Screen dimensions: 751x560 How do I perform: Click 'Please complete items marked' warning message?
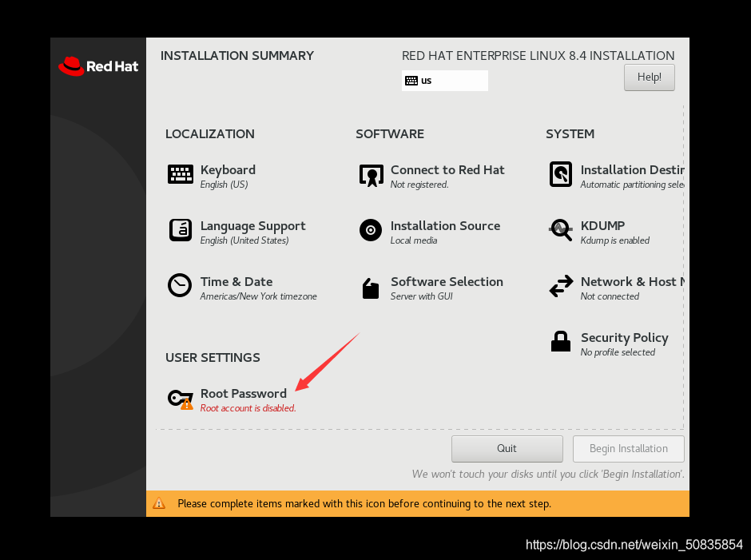pos(364,503)
